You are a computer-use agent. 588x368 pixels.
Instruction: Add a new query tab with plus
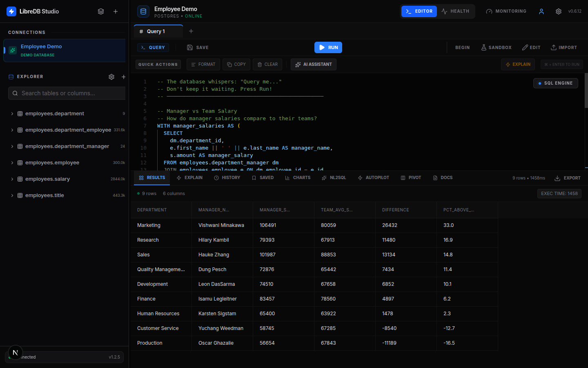pyautogui.click(x=191, y=31)
